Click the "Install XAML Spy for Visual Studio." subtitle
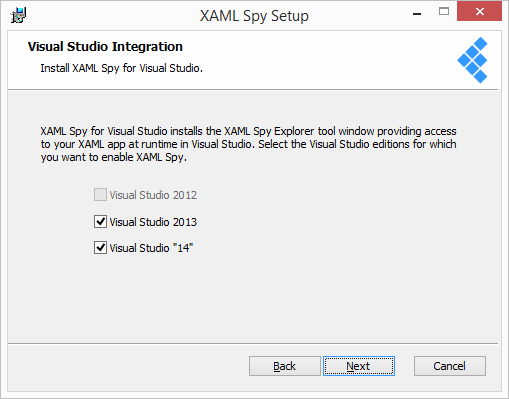 click(121, 68)
